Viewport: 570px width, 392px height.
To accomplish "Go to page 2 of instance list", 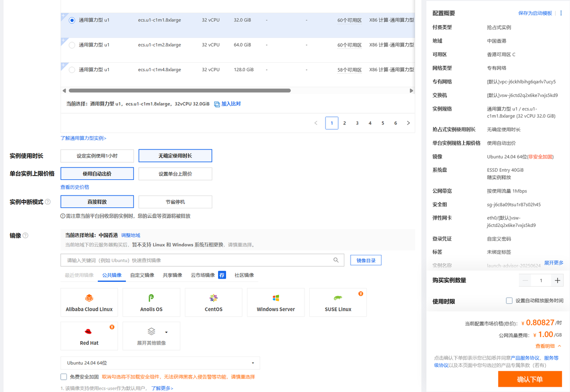I will point(344,123).
